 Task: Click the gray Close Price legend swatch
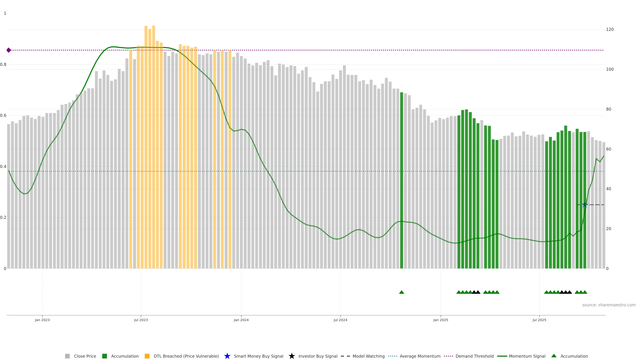pos(67,356)
